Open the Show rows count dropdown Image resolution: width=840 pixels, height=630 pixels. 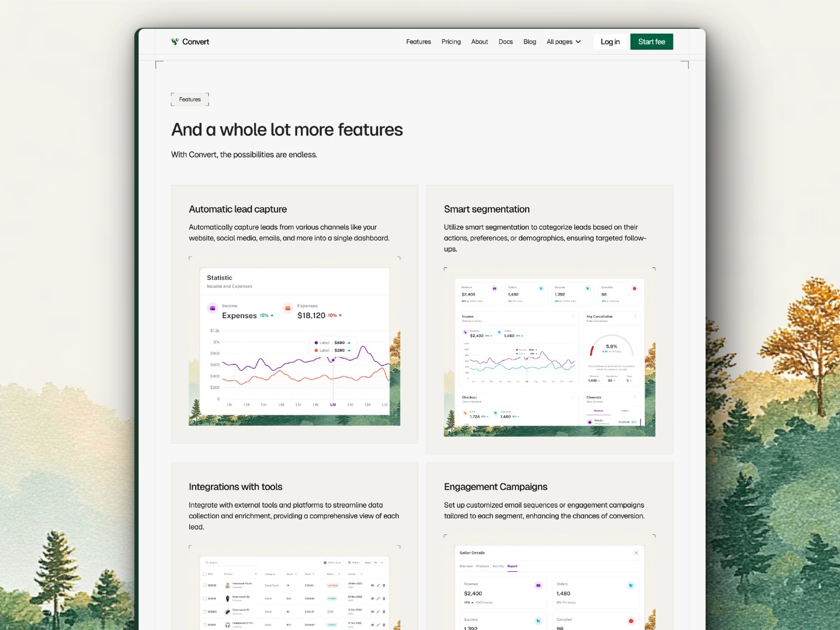point(378,562)
